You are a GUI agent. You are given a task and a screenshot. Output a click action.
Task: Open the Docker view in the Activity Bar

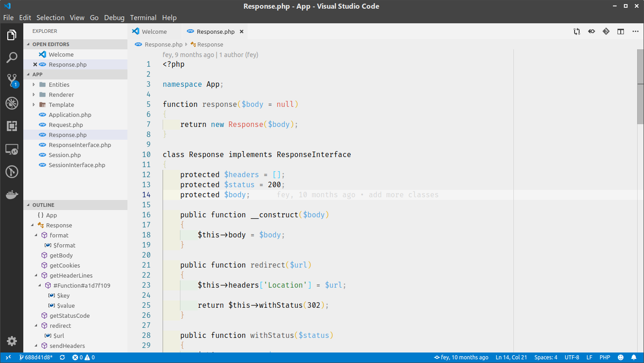click(11, 195)
